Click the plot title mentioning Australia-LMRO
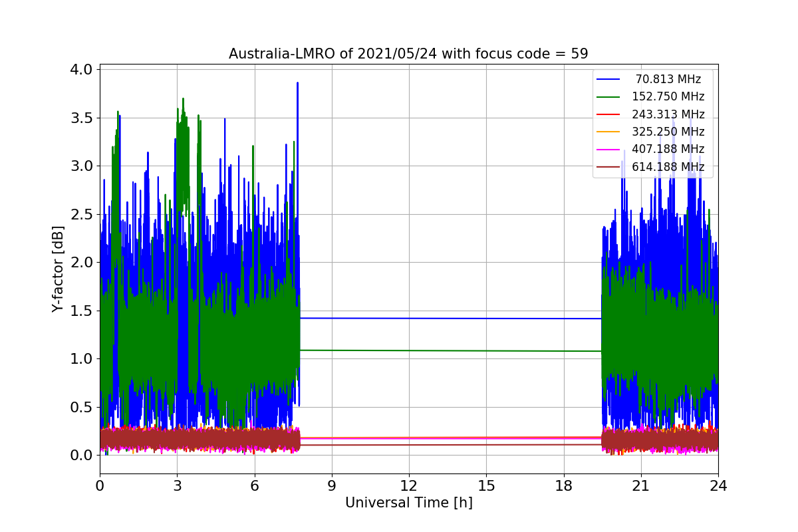This screenshot has width=798, height=532. point(408,54)
